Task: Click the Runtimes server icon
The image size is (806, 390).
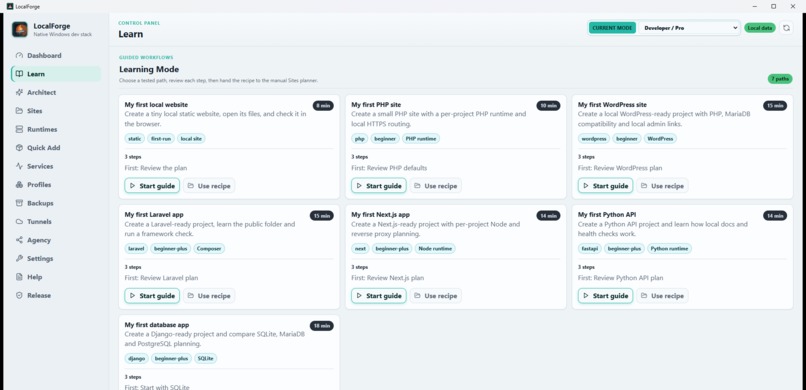Action: (x=20, y=129)
